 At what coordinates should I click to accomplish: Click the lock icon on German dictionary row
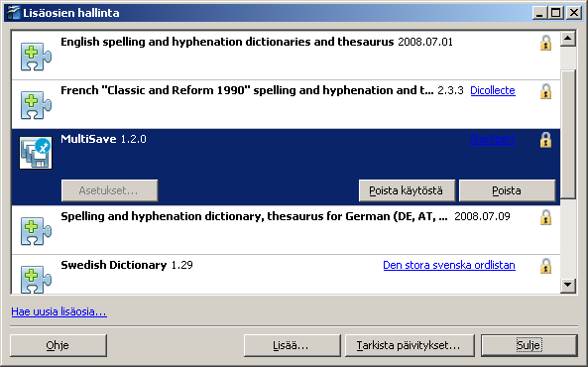(545, 217)
